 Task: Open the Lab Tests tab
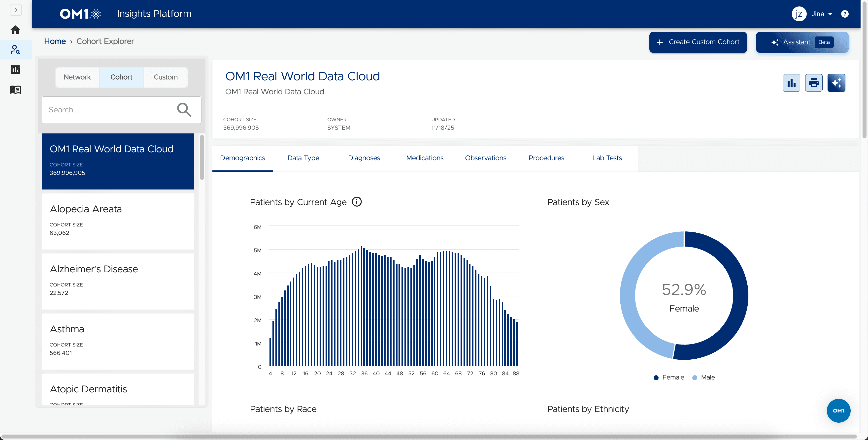tap(607, 158)
